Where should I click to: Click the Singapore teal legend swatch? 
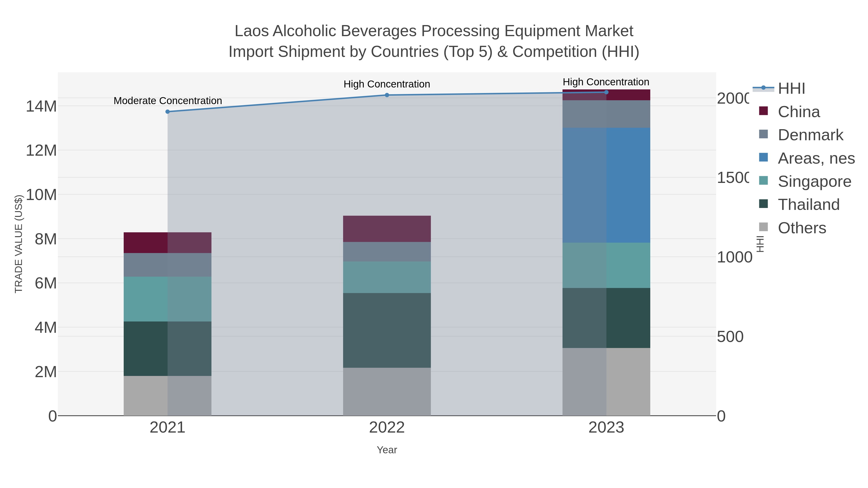764,180
